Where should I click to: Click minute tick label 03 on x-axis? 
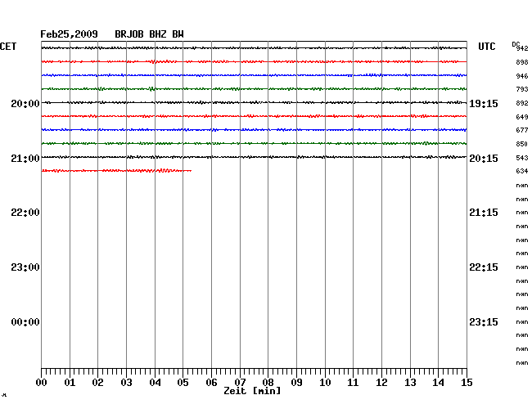(126, 383)
